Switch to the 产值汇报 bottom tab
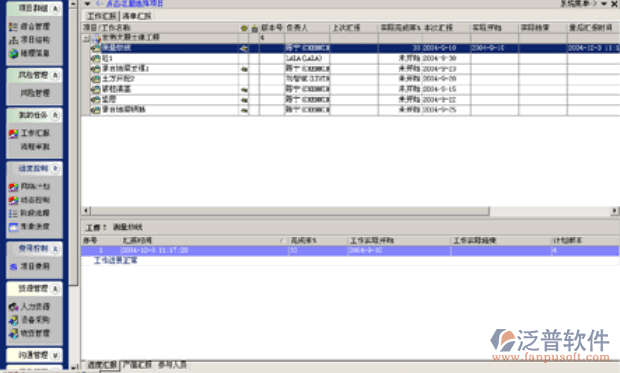620x373 pixels. [x=137, y=365]
